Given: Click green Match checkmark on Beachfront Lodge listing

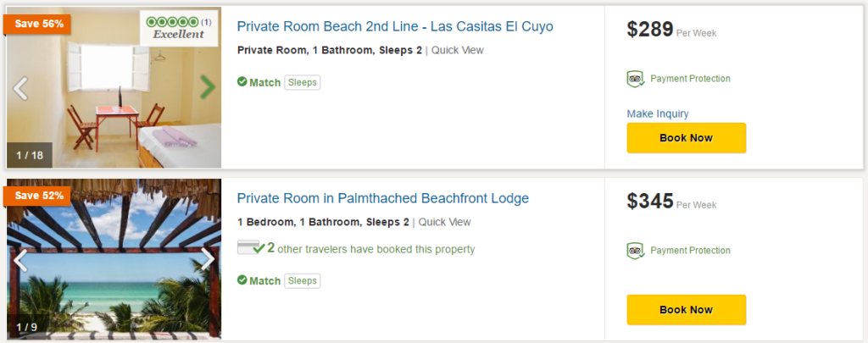Looking at the screenshot, I should pos(242,280).
